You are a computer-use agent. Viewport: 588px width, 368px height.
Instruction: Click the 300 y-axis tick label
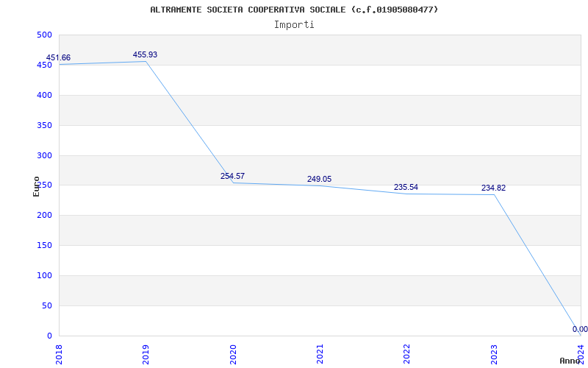(x=44, y=155)
